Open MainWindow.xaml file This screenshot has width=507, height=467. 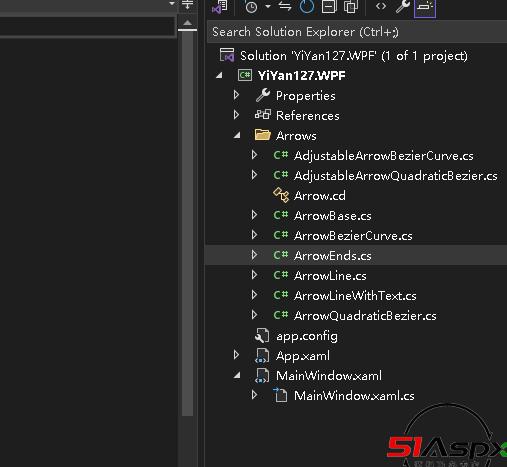(x=329, y=376)
